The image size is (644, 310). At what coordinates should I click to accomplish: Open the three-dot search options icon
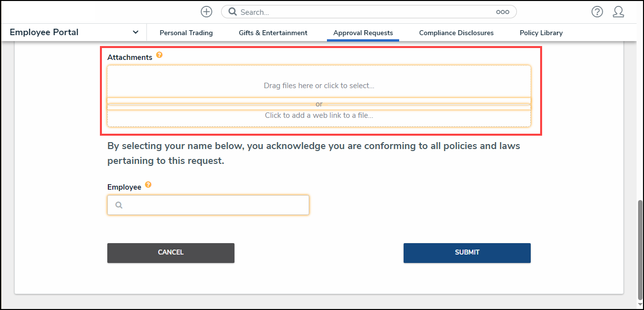pos(503,12)
